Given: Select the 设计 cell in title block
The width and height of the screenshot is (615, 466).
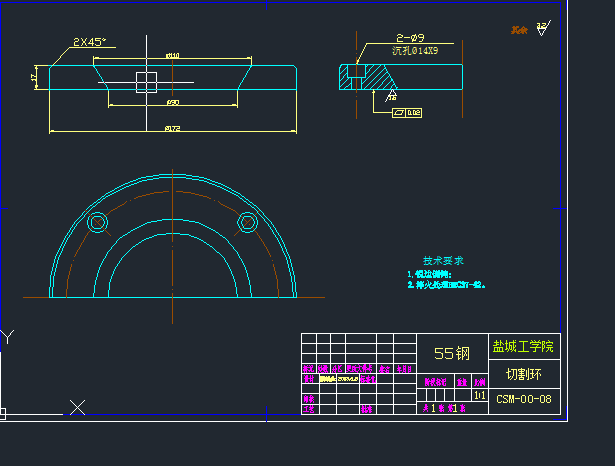Looking at the screenshot, I should click(309, 379).
